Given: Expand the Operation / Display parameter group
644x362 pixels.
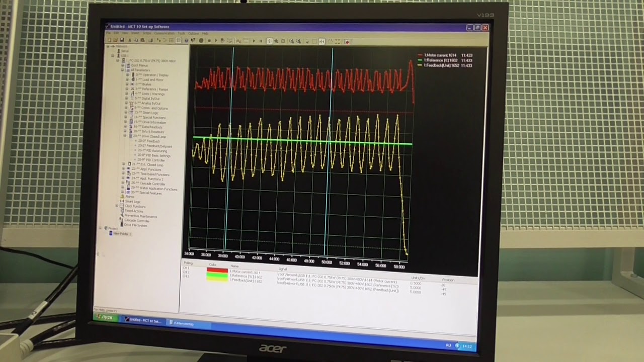Looking at the screenshot, I should (127, 74).
